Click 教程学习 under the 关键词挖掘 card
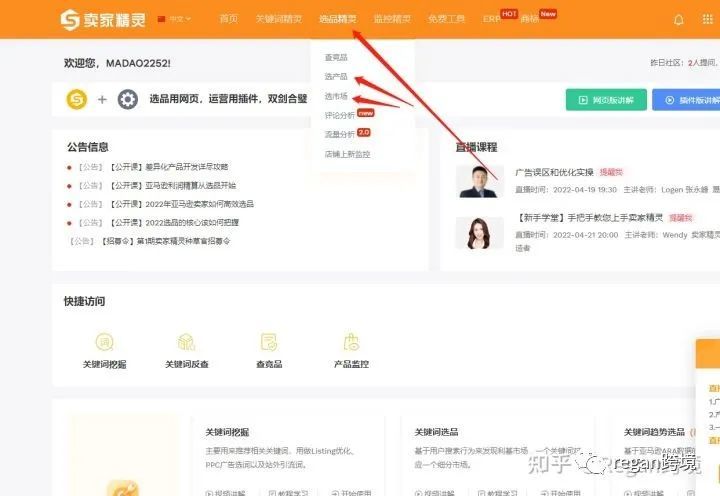 (x=288, y=493)
